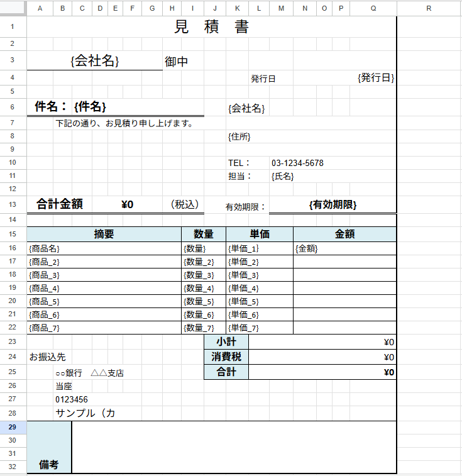Screen dimensions: 462x476
Task: Click the ¥0 total amount in row 13
Action: [x=127, y=204]
